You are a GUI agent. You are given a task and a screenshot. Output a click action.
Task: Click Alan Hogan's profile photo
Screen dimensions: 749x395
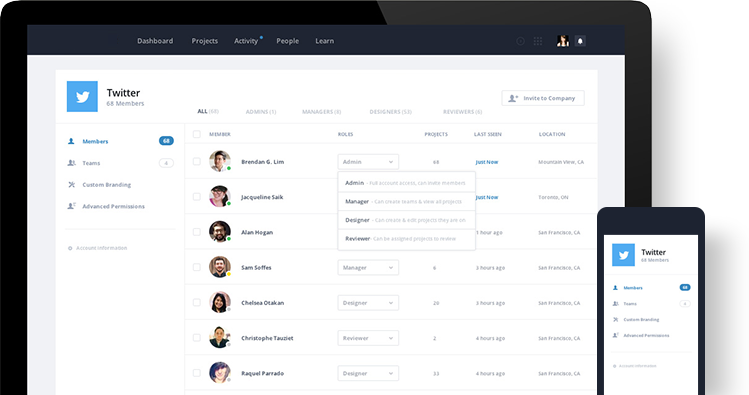tap(220, 232)
